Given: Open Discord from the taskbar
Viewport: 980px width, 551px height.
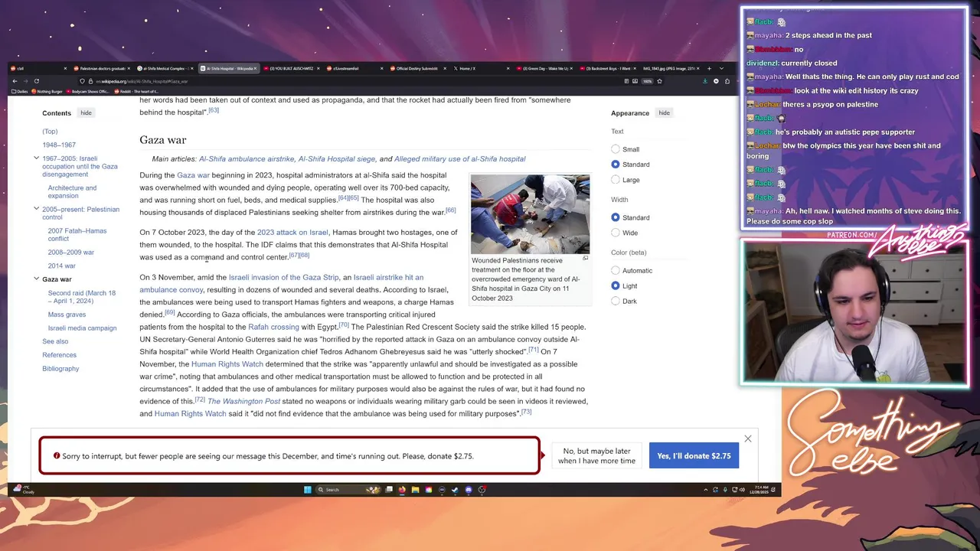Looking at the screenshot, I should (x=469, y=490).
